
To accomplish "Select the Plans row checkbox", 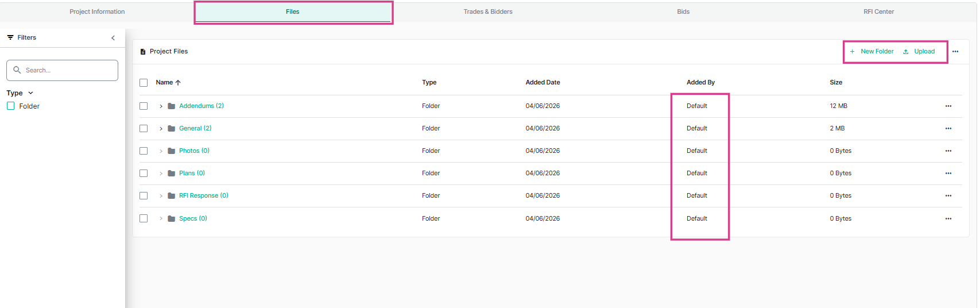I will (x=144, y=174).
